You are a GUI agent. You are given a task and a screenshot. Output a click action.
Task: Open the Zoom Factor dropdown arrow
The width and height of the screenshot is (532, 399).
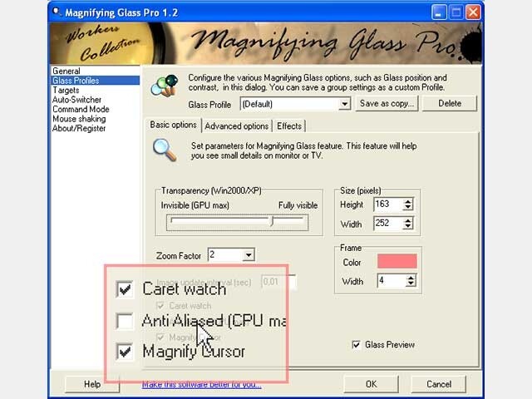249,255
